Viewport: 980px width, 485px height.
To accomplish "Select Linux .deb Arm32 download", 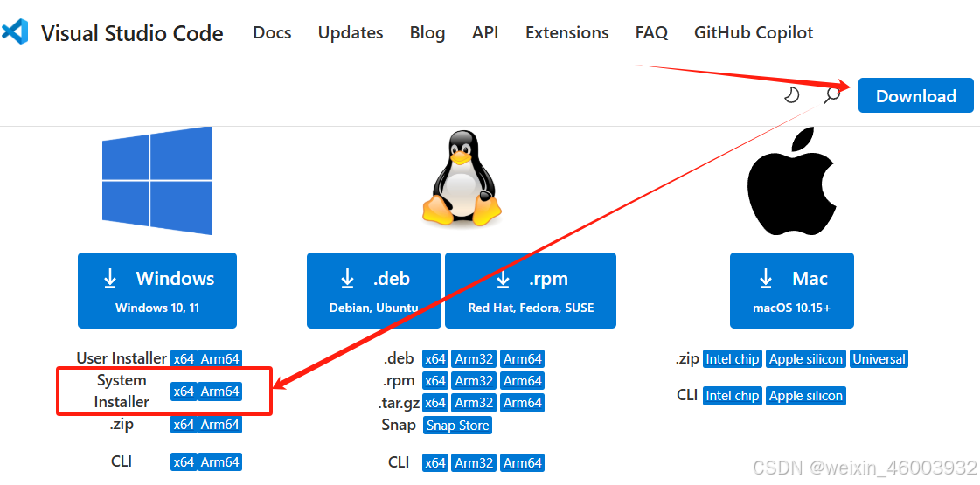I will [x=474, y=359].
